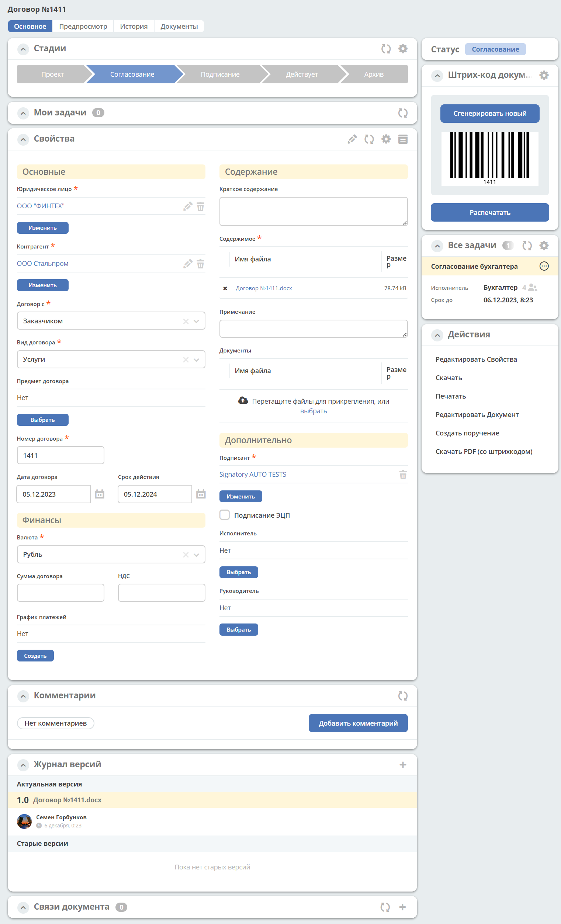Click the Сумма договора input field
Screen dimensions: 561x924
pos(60,593)
